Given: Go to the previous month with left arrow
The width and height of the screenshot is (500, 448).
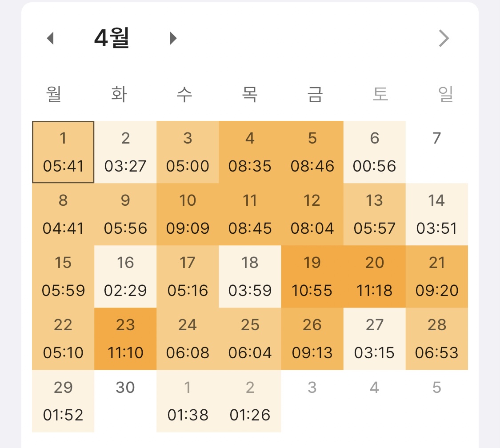Looking at the screenshot, I should pyautogui.click(x=50, y=38).
